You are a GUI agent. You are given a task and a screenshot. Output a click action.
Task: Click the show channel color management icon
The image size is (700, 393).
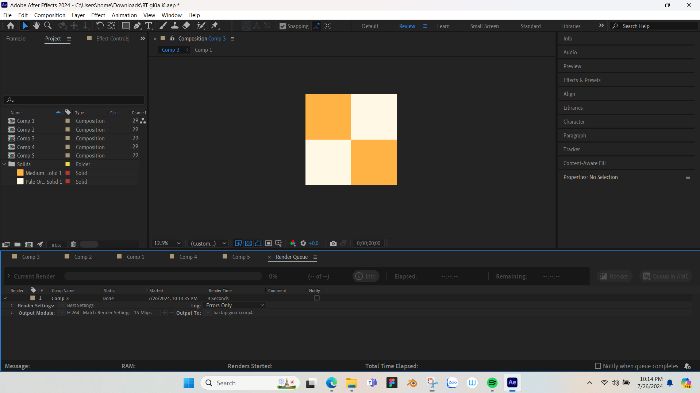click(292, 243)
